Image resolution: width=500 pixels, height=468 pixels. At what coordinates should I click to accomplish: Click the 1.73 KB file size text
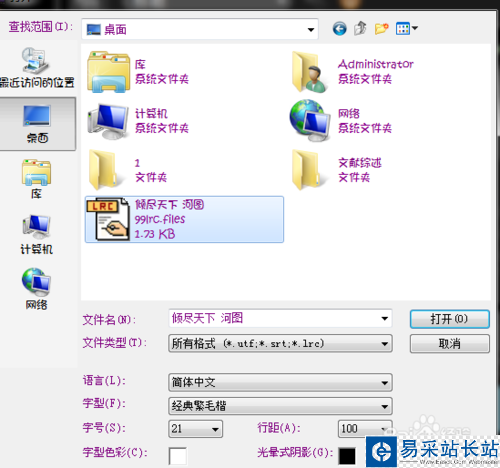coord(155,234)
